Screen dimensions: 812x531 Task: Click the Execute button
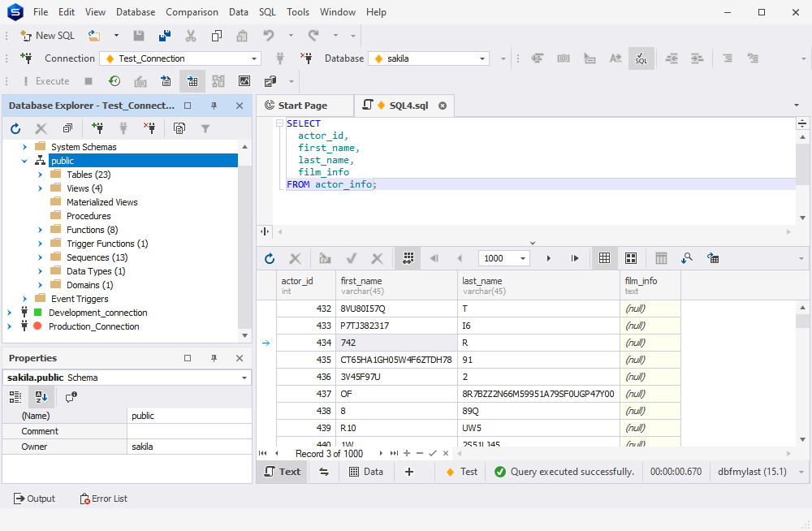coord(45,81)
